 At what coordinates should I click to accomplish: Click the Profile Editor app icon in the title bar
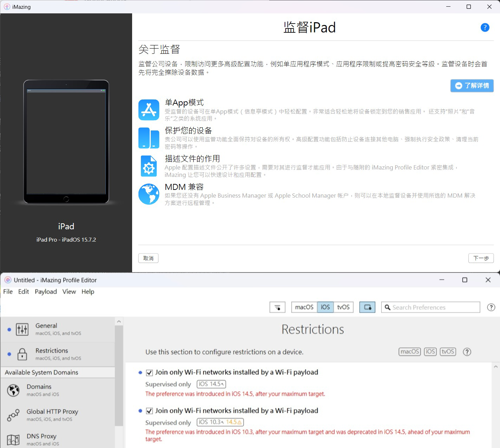pos(8,280)
